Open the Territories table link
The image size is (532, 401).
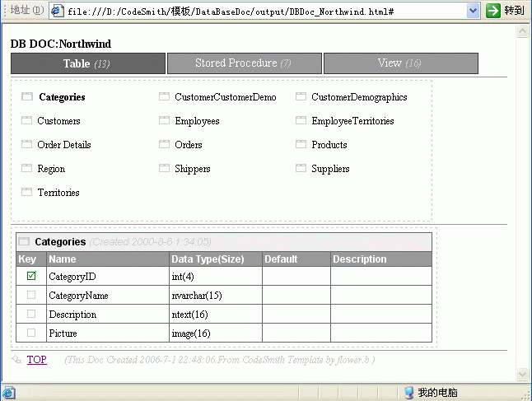pos(58,193)
